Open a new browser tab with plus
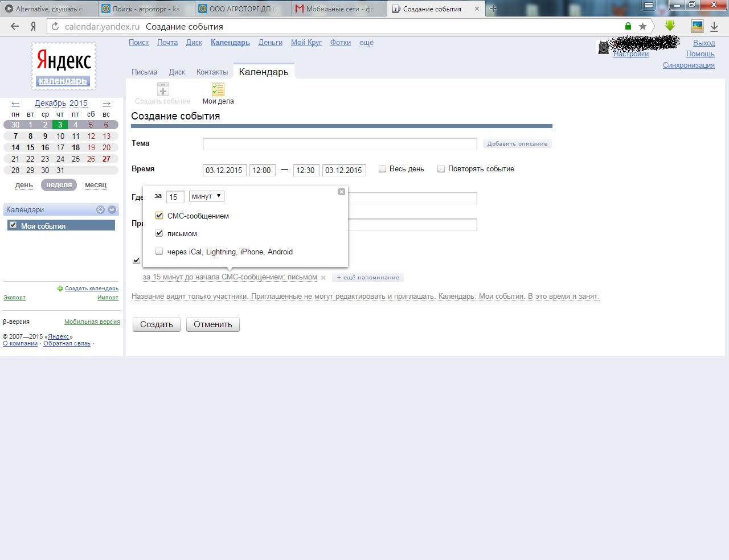 [x=493, y=9]
